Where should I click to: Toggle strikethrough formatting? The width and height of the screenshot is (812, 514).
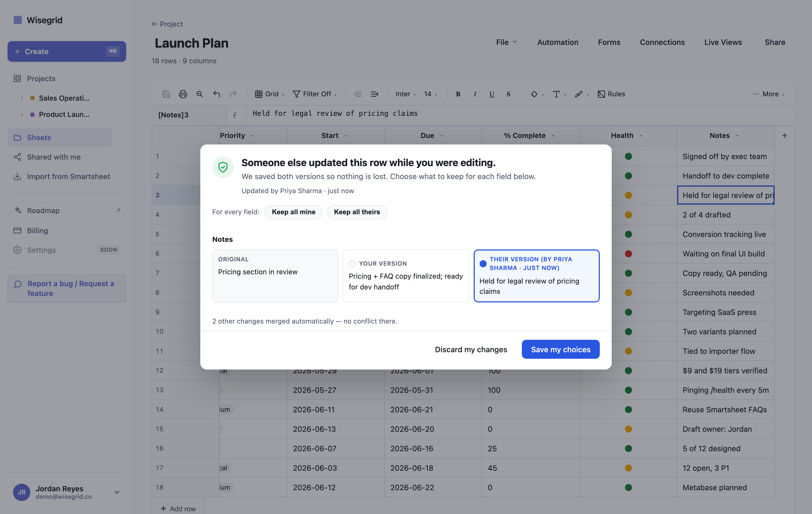[509, 94]
